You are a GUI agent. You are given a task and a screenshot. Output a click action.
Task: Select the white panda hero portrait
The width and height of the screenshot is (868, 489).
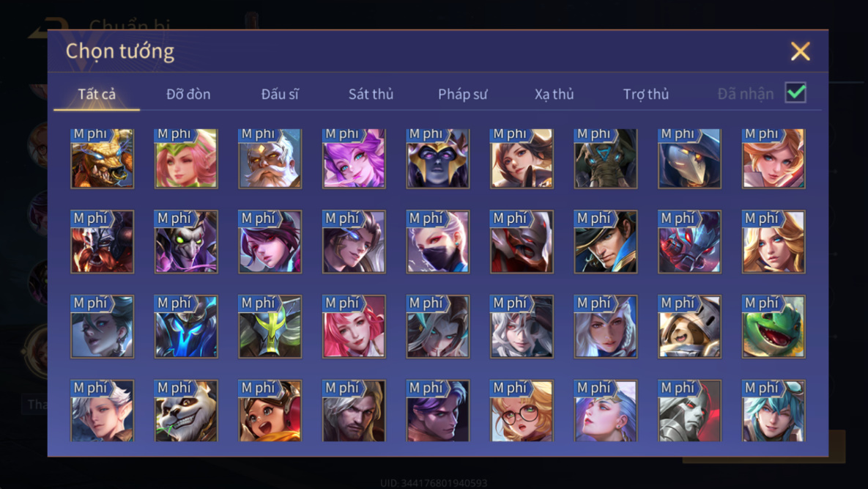186,411
